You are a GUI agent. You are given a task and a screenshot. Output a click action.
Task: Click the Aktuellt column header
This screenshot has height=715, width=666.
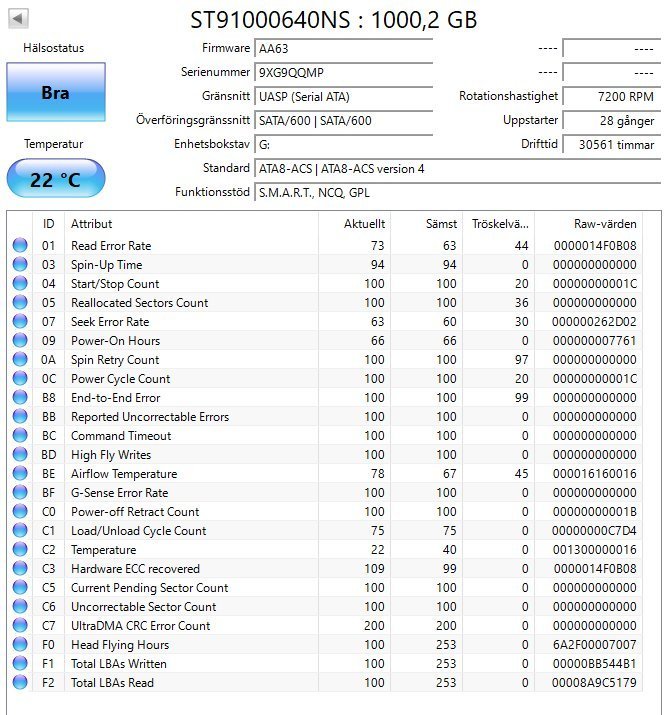[355, 224]
